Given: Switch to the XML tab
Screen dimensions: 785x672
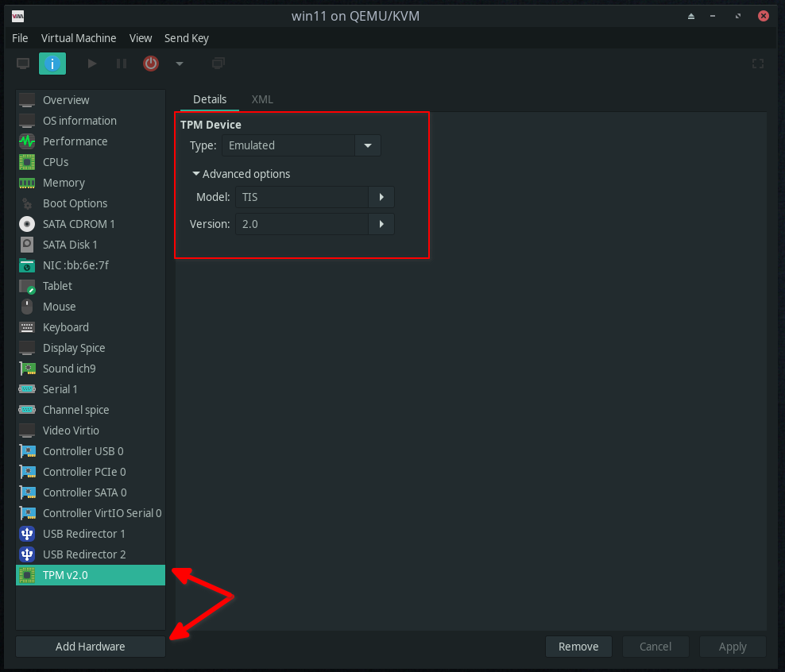Looking at the screenshot, I should click(x=262, y=99).
